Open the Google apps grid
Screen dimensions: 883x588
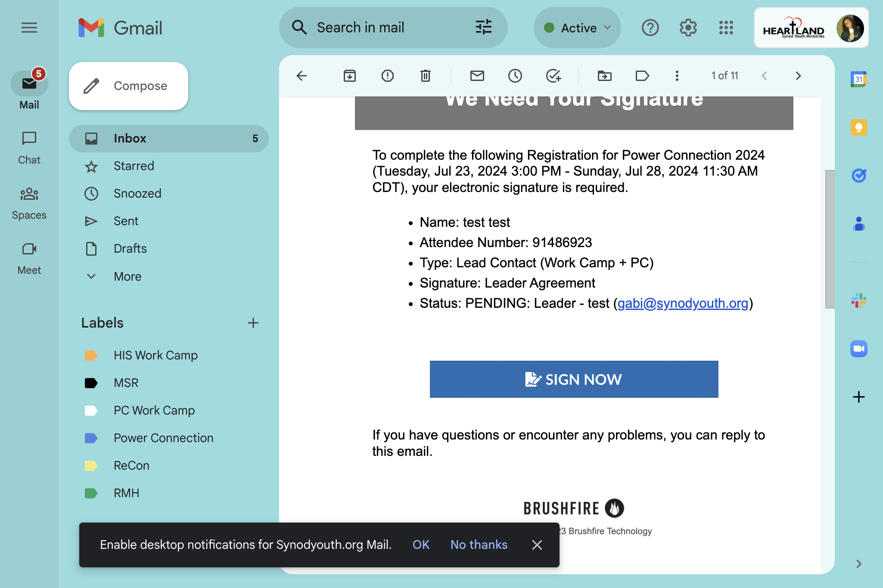pos(726,28)
